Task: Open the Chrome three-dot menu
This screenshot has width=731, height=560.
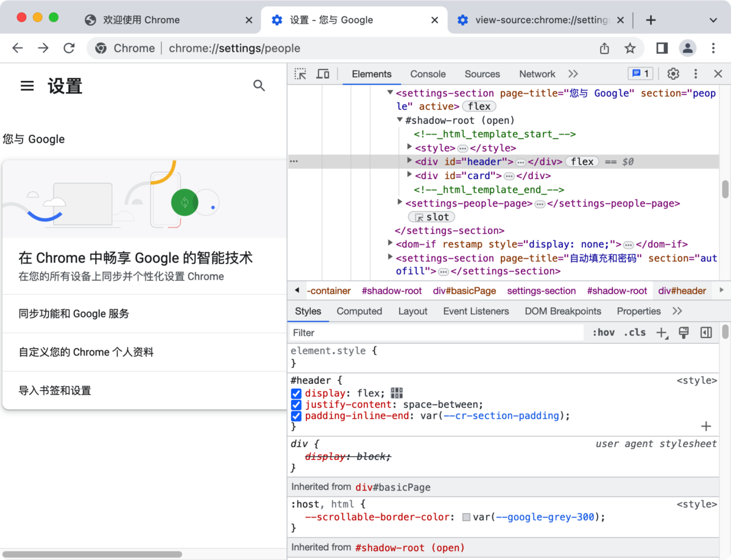Action: [713, 48]
